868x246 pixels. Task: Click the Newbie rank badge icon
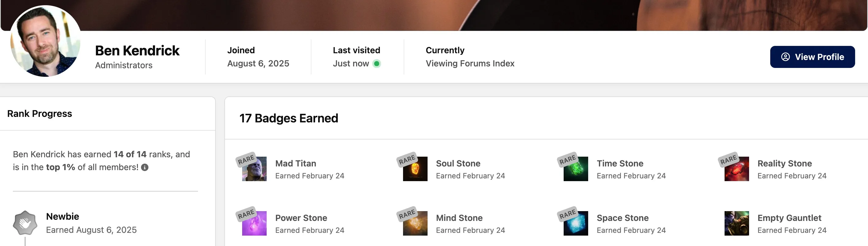(x=25, y=223)
